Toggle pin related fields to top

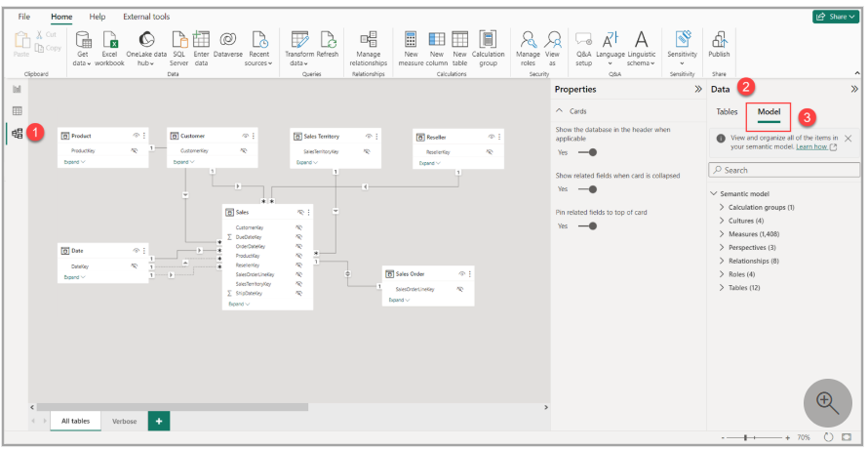[x=587, y=226]
